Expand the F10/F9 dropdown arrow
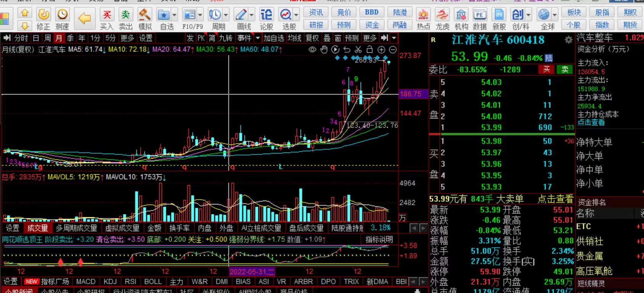This screenshot has height=293, width=644. (x=200, y=15)
